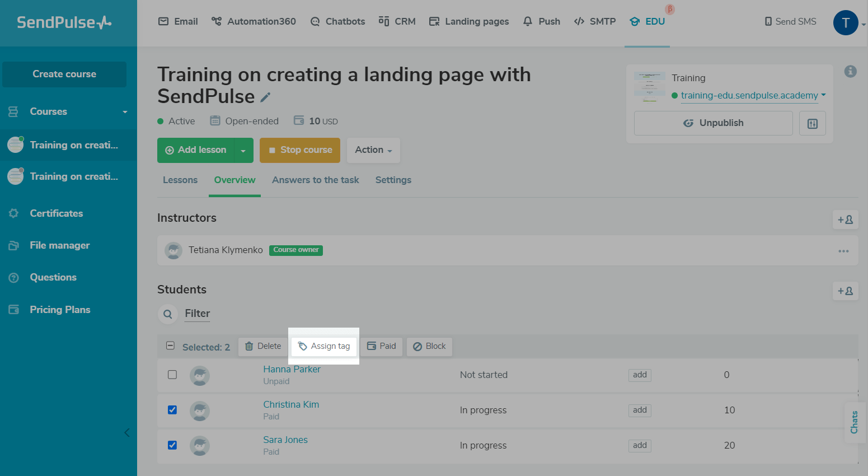
Task: Click the pencil icon to edit course title
Action: tap(265, 97)
